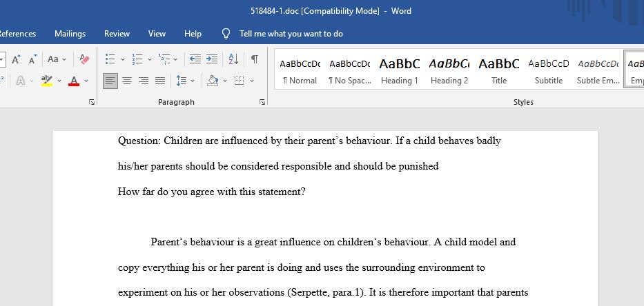Toggle Show/Hide paragraph marks
Viewport: 644px width, 306px height.
255,59
